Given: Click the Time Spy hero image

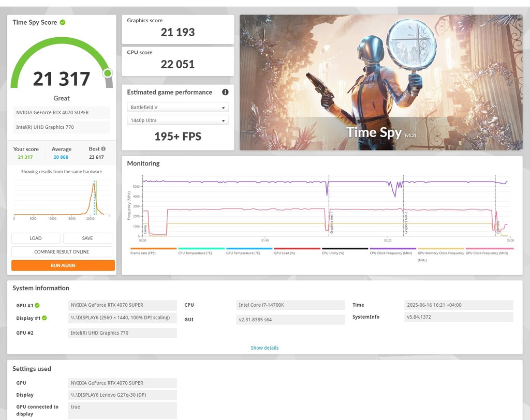Looking at the screenshot, I should coord(381,82).
